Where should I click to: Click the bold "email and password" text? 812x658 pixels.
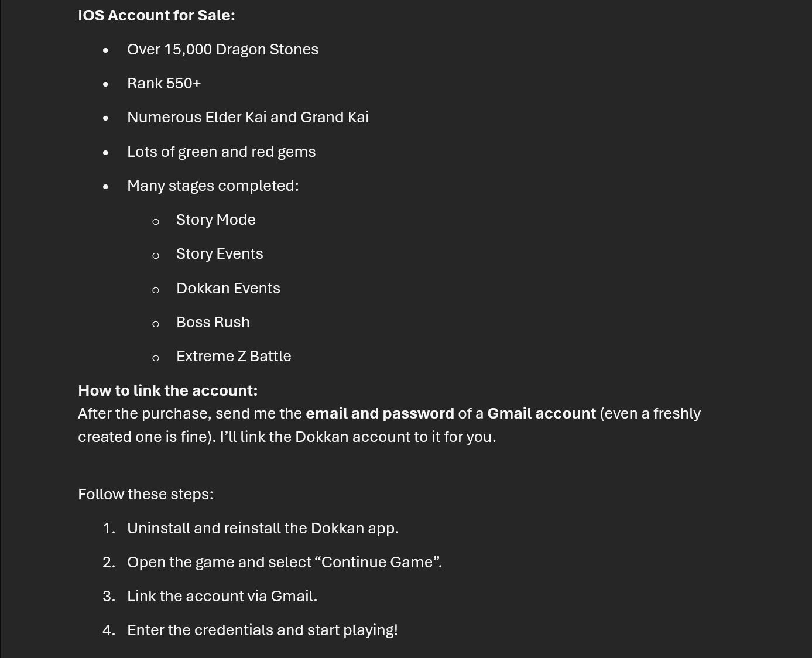pyautogui.click(x=379, y=414)
